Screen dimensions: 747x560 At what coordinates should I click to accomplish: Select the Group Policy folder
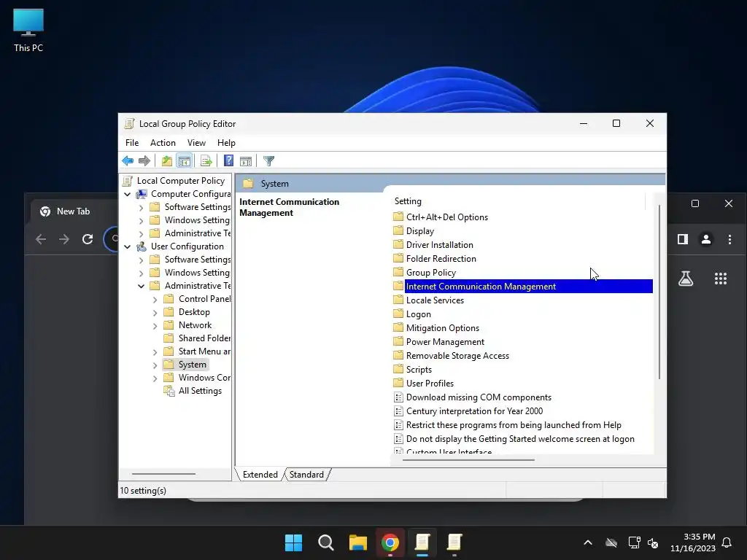point(430,273)
